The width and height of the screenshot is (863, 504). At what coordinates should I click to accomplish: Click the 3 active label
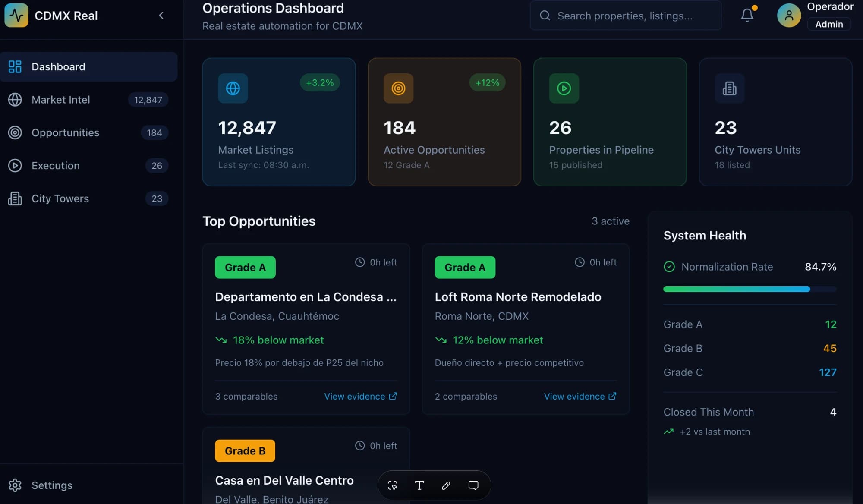coord(611,221)
